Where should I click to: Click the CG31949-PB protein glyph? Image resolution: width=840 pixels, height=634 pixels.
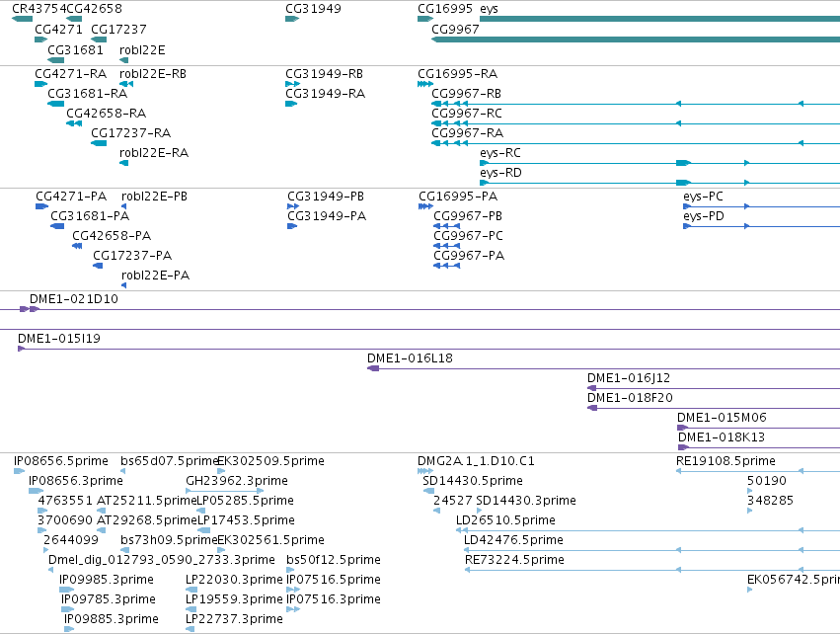pyautogui.click(x=293, y=206)
